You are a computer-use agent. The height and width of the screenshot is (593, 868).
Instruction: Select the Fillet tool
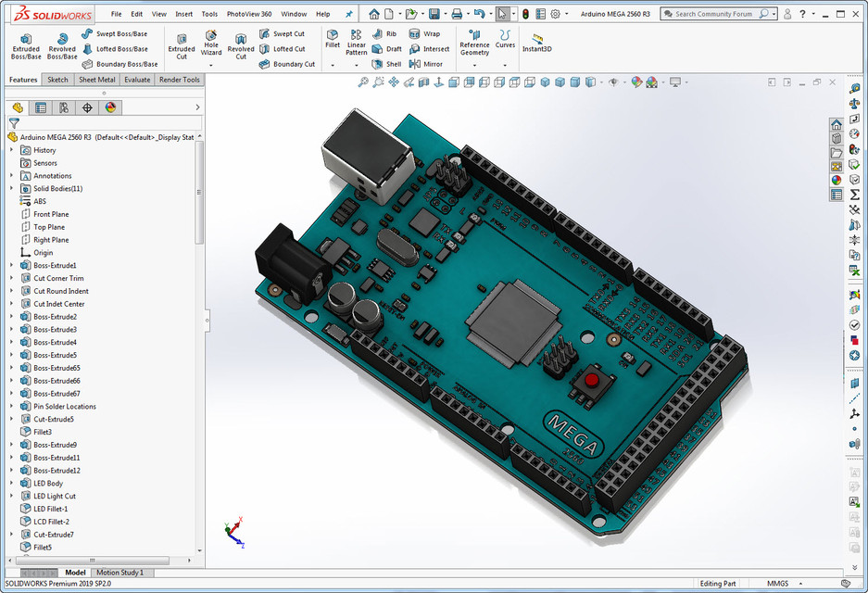332,37
